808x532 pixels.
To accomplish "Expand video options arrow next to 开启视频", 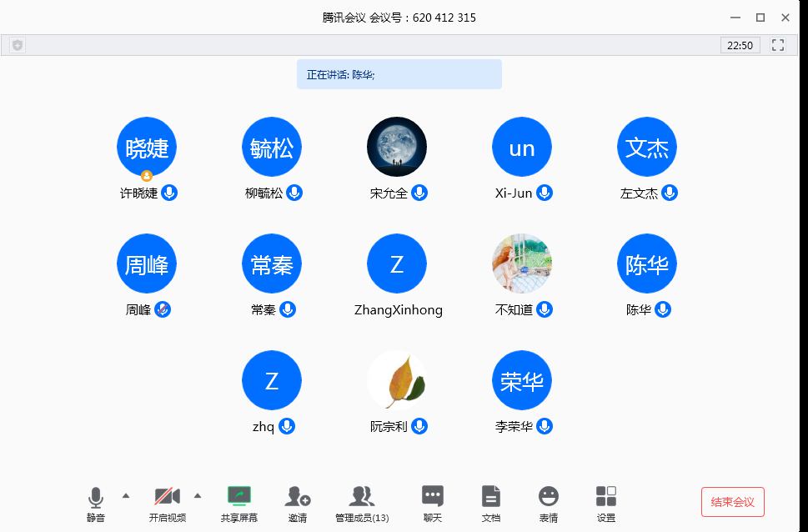I will pyautogui.click(x=198, y=495).
